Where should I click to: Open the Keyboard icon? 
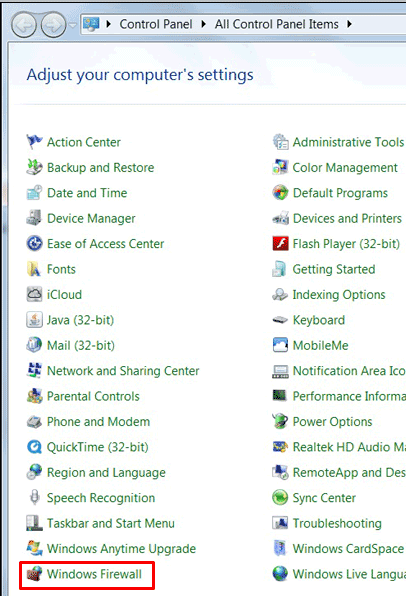pos(280,320)
